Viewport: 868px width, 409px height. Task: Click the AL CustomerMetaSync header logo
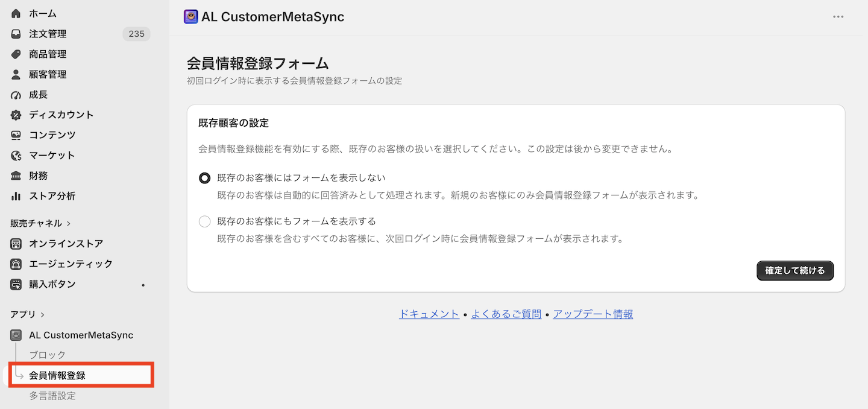pos(190,17)
